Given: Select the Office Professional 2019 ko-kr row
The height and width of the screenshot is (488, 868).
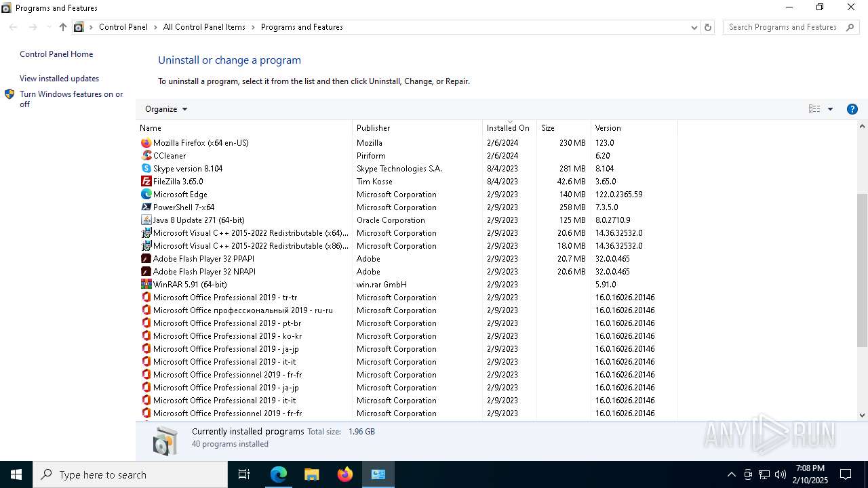Looking at the screenshot, I should (x=407, y=336).
